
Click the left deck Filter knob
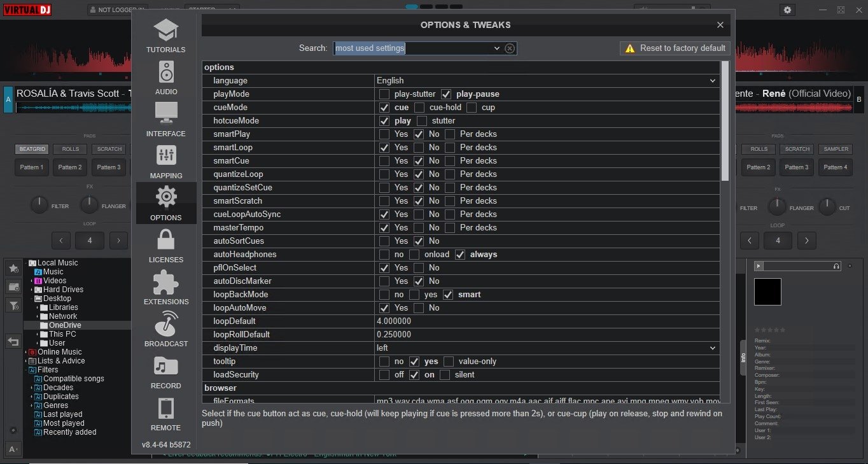pyautogui.click(x=39, y=205)
